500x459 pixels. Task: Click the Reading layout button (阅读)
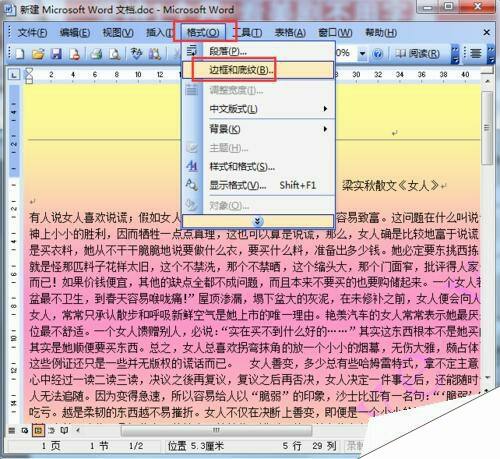(x=417, y=53)
